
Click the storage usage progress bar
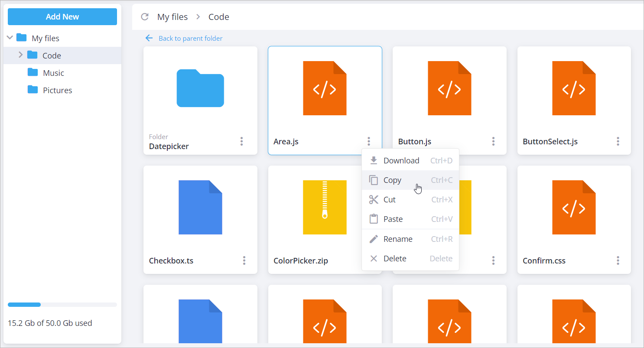pyautogui.click(x=62, y=305)
